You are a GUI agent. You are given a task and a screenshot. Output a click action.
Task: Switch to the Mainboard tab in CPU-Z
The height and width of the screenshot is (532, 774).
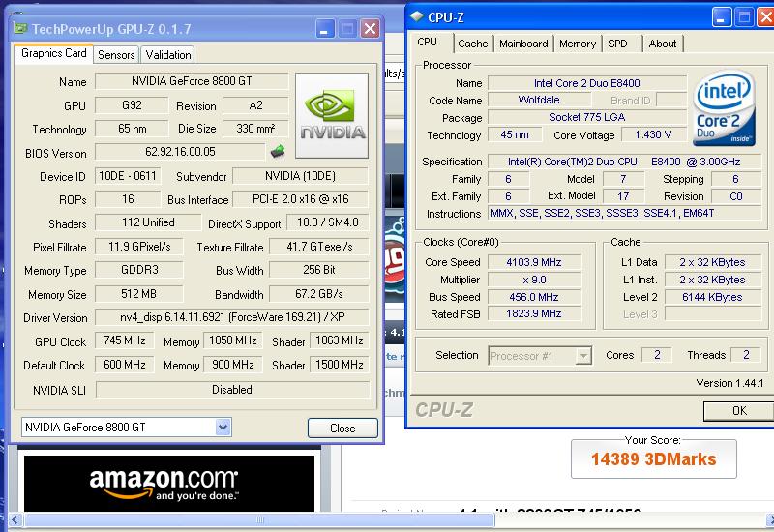coord(523,44)
